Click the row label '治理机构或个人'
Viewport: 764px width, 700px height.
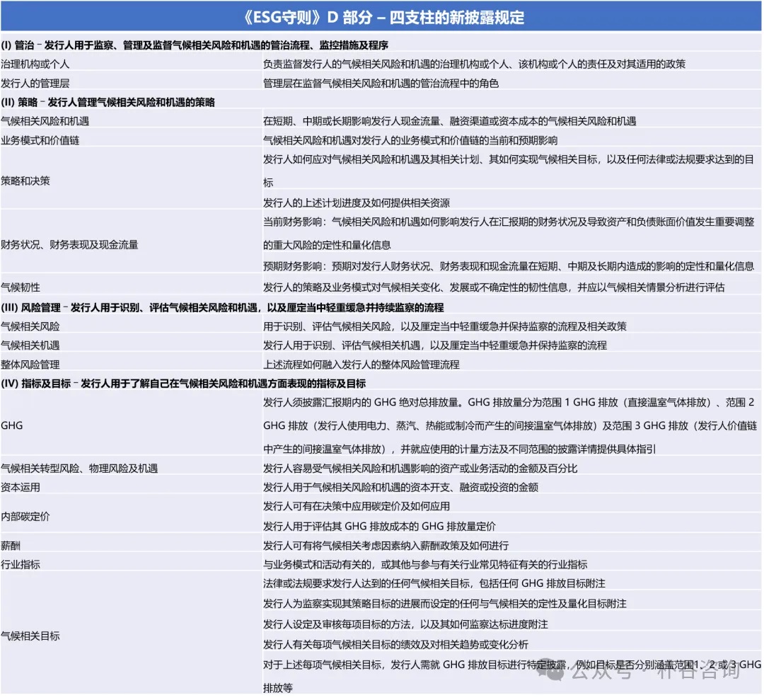(x=35, y=64)
